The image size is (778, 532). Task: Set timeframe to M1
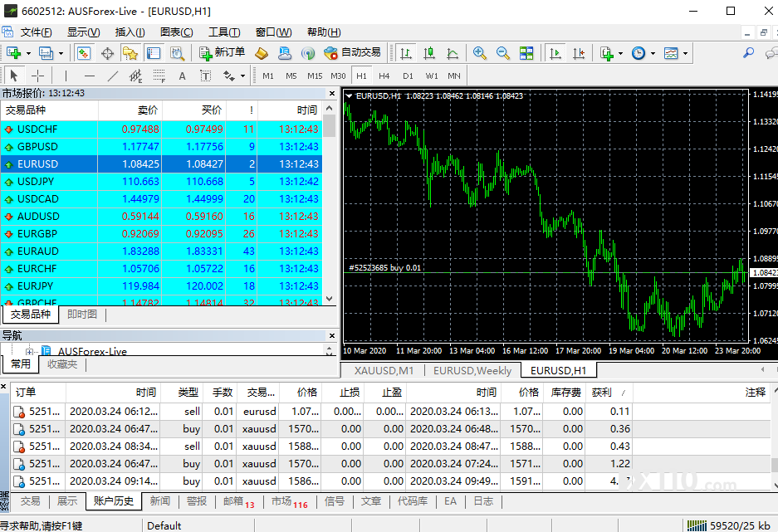pyautogui.click(x=268, y=76)
